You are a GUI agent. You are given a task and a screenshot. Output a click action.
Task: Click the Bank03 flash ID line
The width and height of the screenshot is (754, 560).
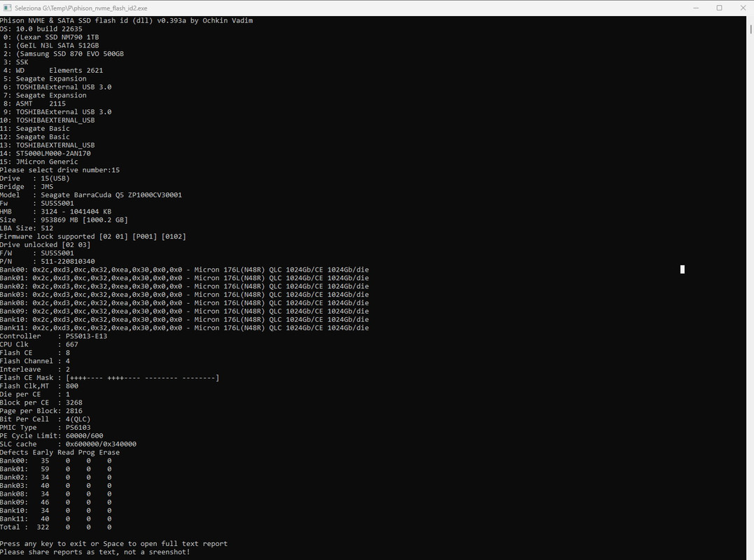[x=184, y=294]
